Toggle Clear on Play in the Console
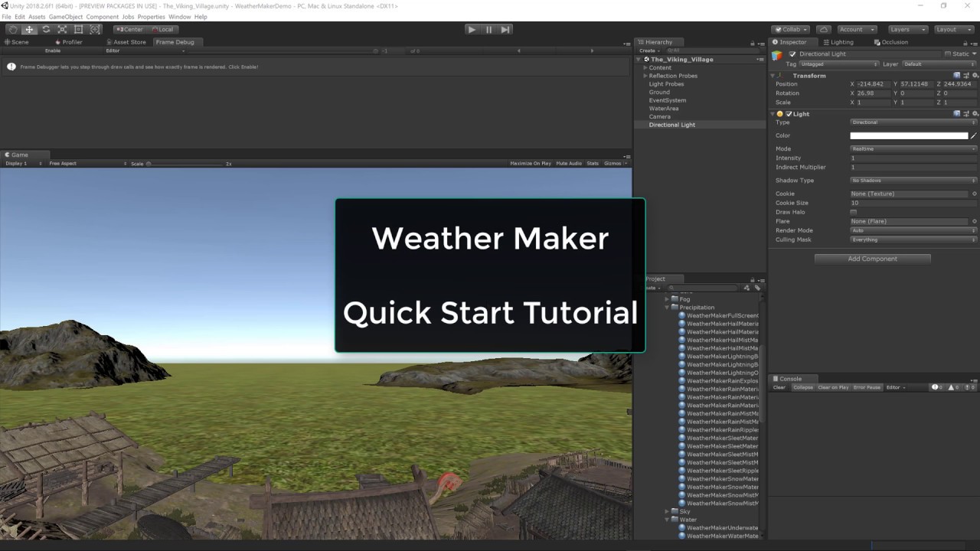This screenshot has height=551, width=980. 833,387
